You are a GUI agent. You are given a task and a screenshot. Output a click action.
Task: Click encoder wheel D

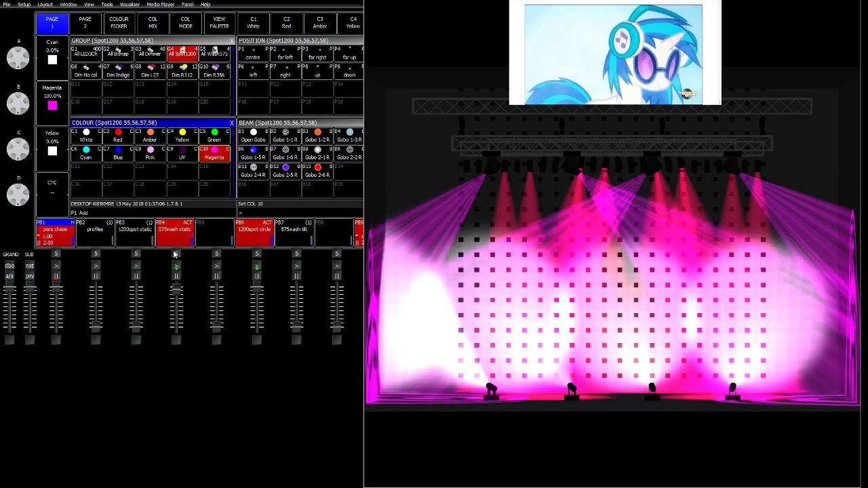click(x=18, y=195)
